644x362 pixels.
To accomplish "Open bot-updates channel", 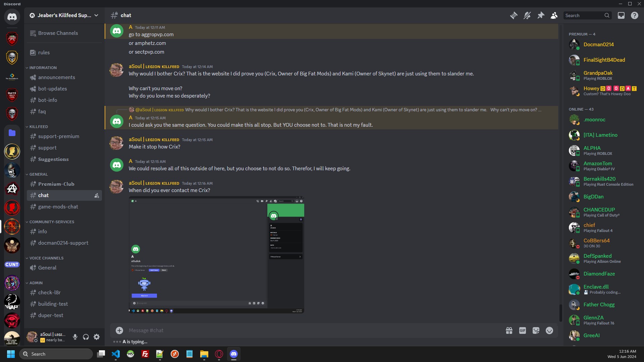I will pyautogui.click(x=64, y=89).
